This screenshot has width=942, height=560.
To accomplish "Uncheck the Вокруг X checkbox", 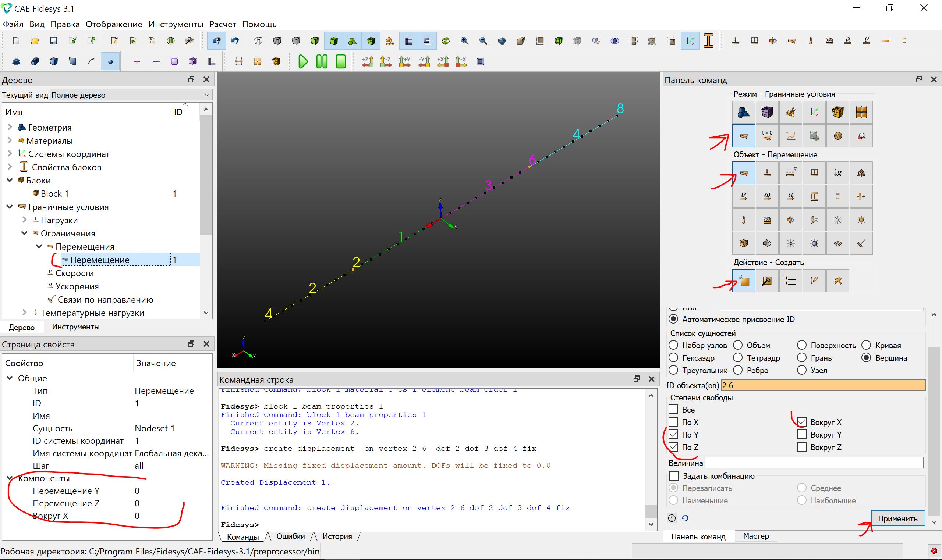I will point(801,422).
